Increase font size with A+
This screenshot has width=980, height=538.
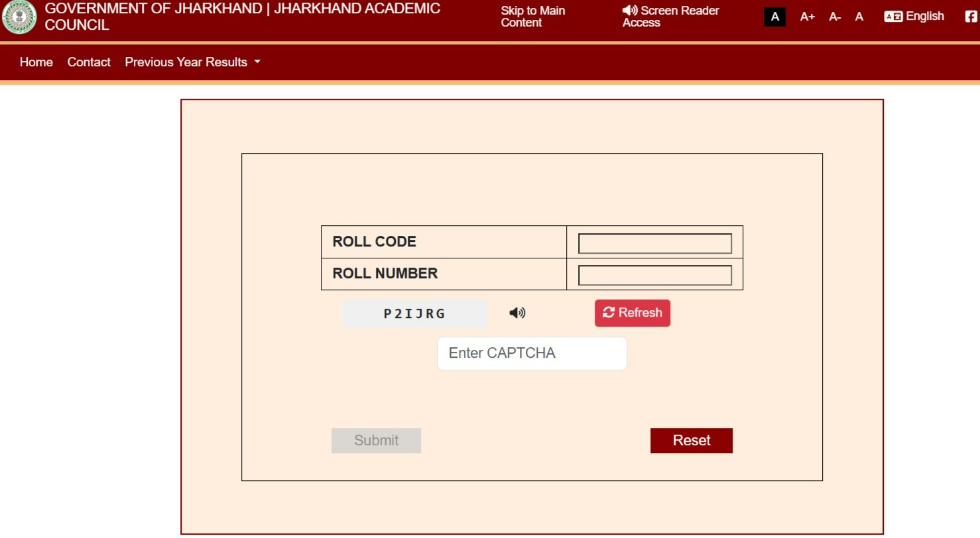(807, 17)
